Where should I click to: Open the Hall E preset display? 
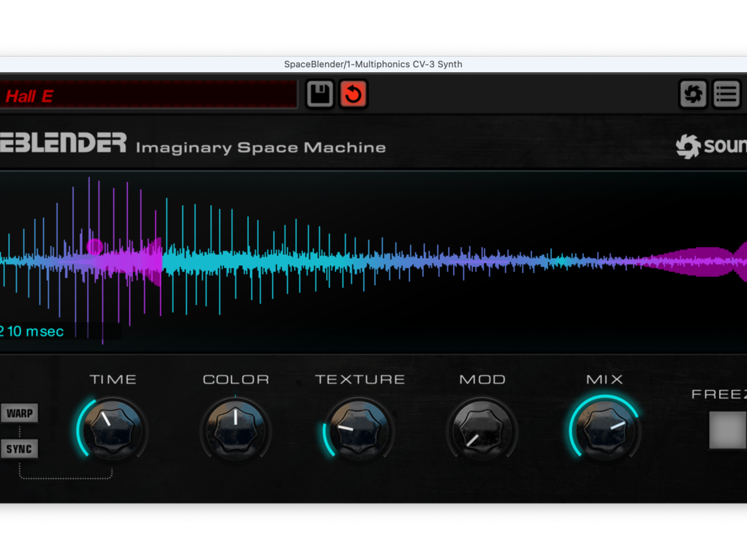[x=147, y=95]
